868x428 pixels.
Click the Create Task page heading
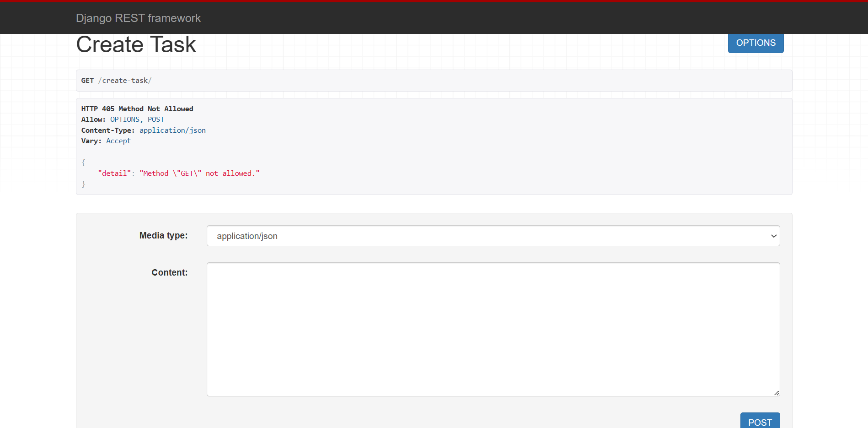[x=136, y=44]
